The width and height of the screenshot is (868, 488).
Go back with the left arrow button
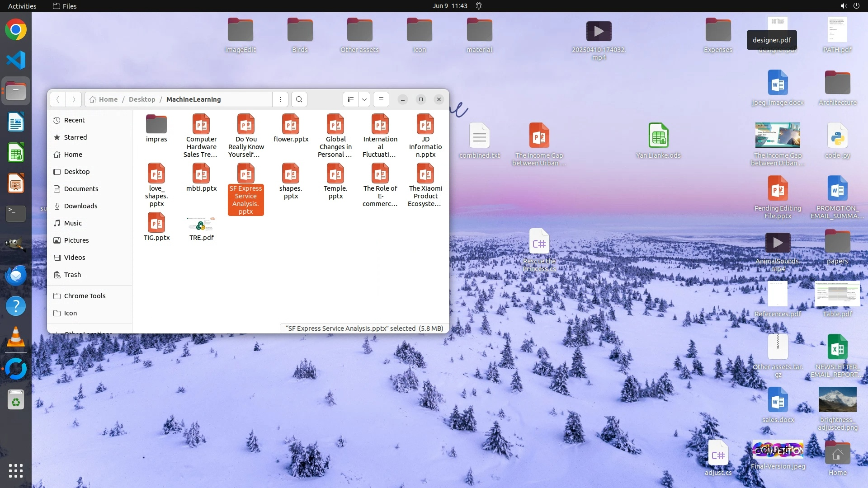coord(58,99)
